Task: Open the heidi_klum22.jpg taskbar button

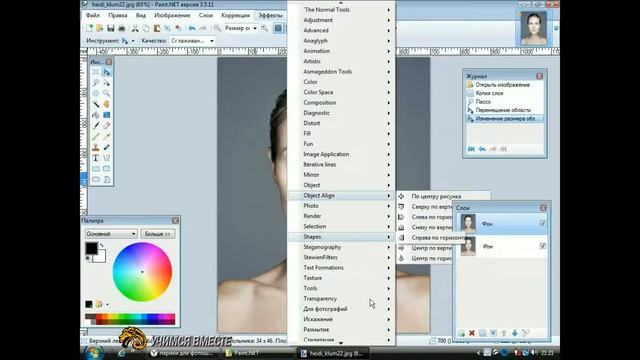Action: [x=333, y=353]
